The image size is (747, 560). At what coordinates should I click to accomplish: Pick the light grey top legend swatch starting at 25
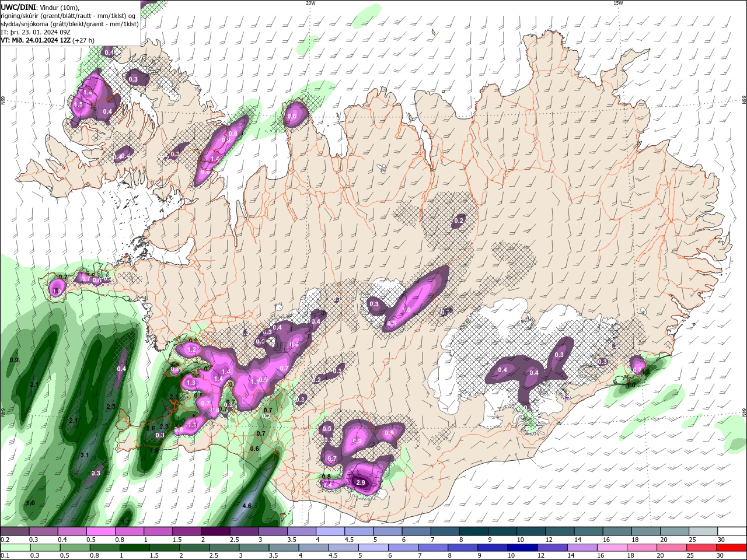click(703, 531)
